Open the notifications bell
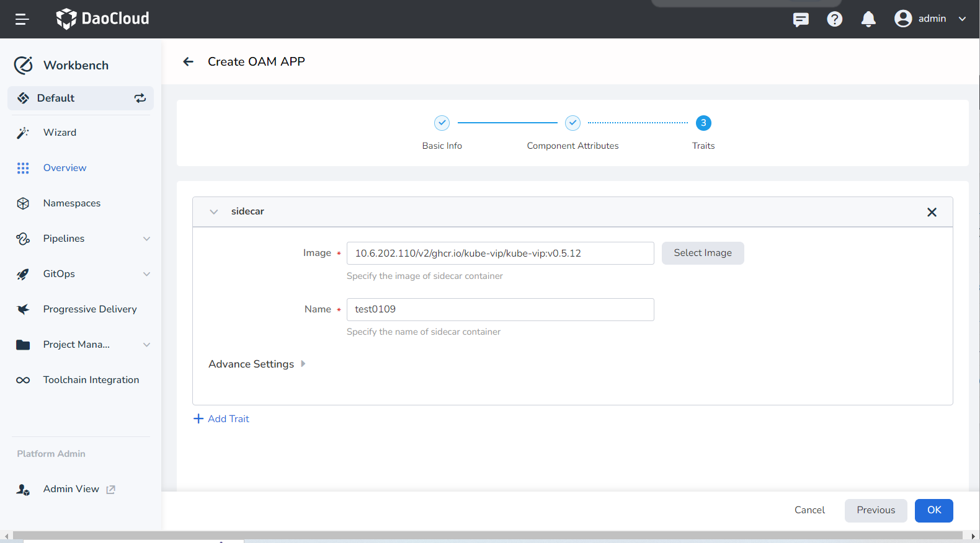 [868, 19]
